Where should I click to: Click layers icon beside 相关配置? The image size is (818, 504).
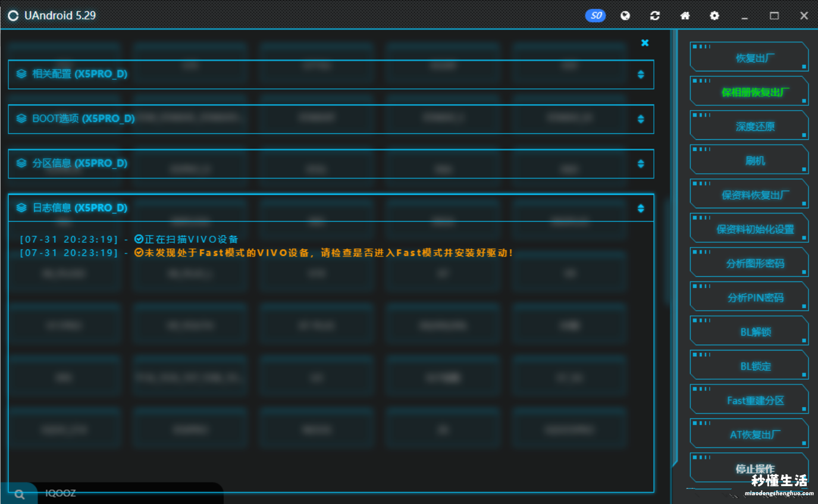21,74
